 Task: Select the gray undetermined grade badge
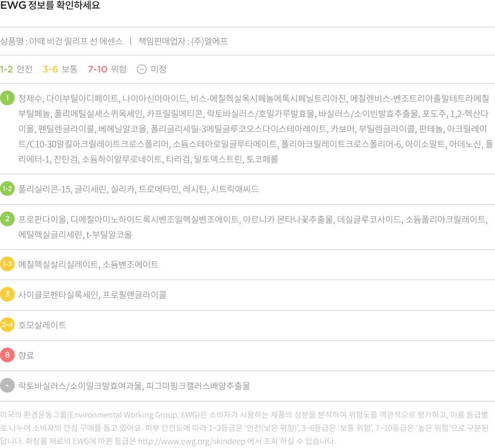pyautogui.click(x=7, y=385)
